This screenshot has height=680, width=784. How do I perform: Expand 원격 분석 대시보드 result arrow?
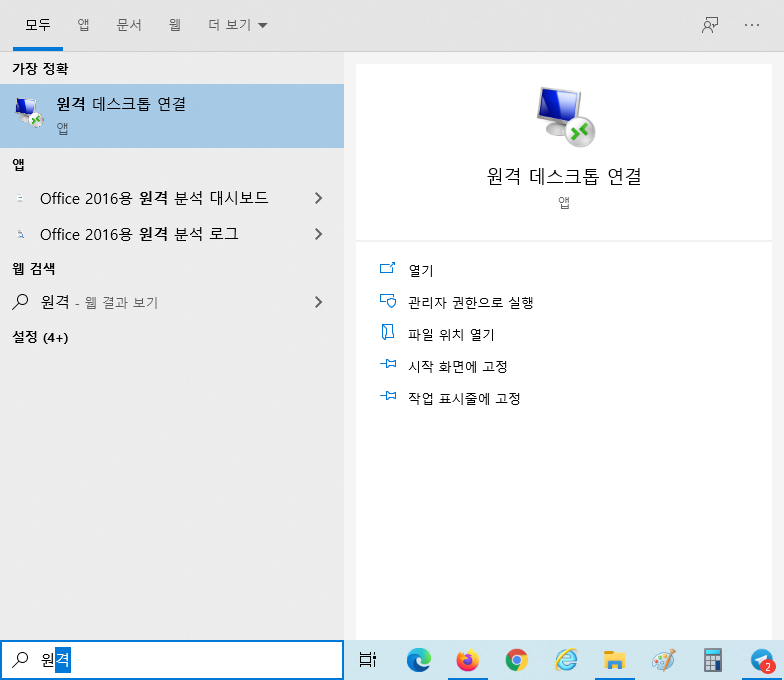[318, 198]
